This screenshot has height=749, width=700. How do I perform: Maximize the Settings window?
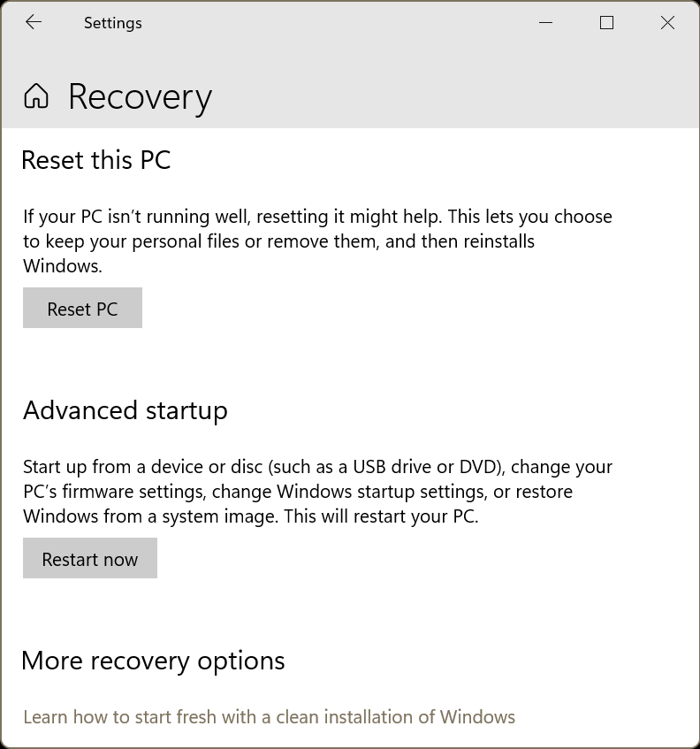[605, 23]
